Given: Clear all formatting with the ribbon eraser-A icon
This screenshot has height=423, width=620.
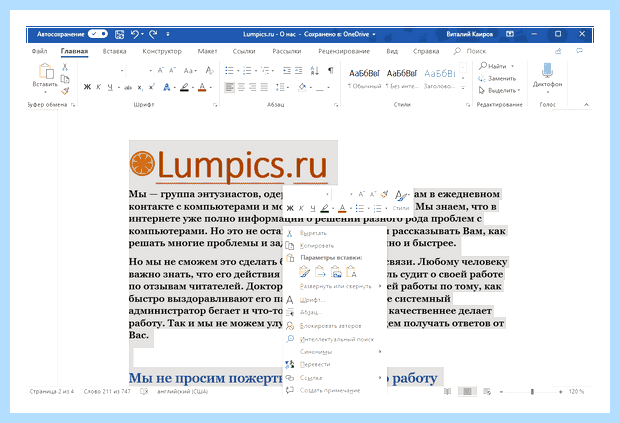Looking at the screenshot, I should (210, 70).
